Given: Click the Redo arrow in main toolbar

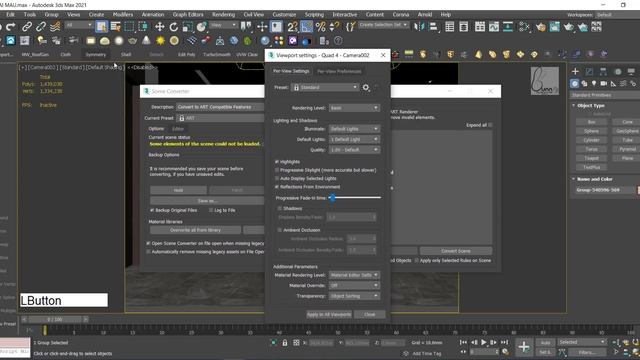Looking at the screenshot, I should pyautogui.click(x=11, y=27).
